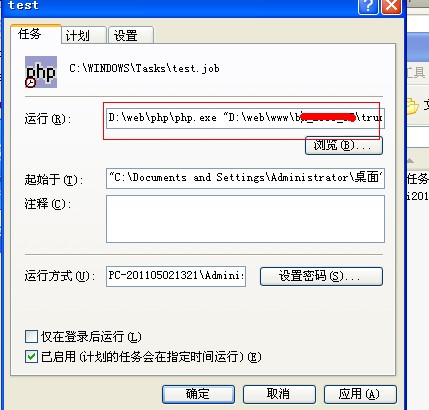Click the php task icon
Image resolution: width=429 pixels, height=410 pixels.
41,72
